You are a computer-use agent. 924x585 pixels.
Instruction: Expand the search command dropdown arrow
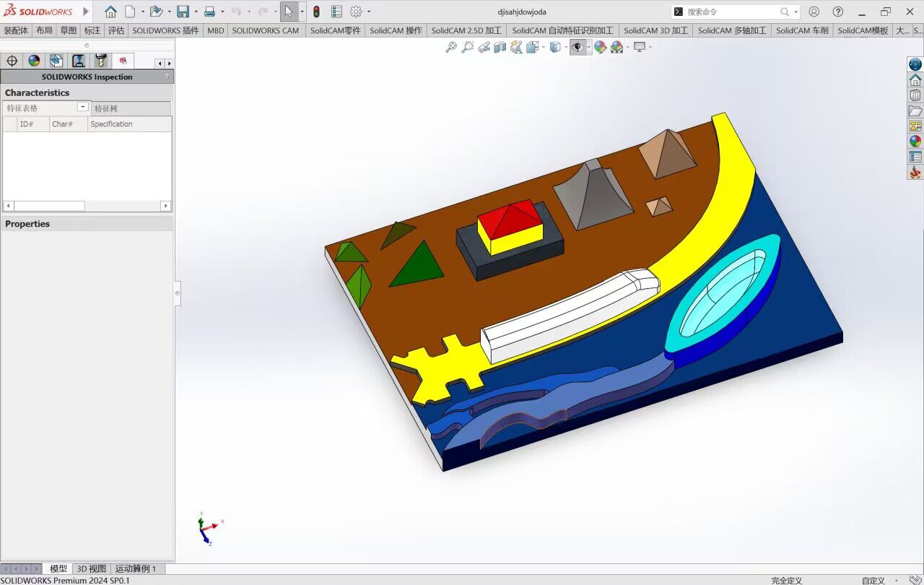tap(796, 12)
